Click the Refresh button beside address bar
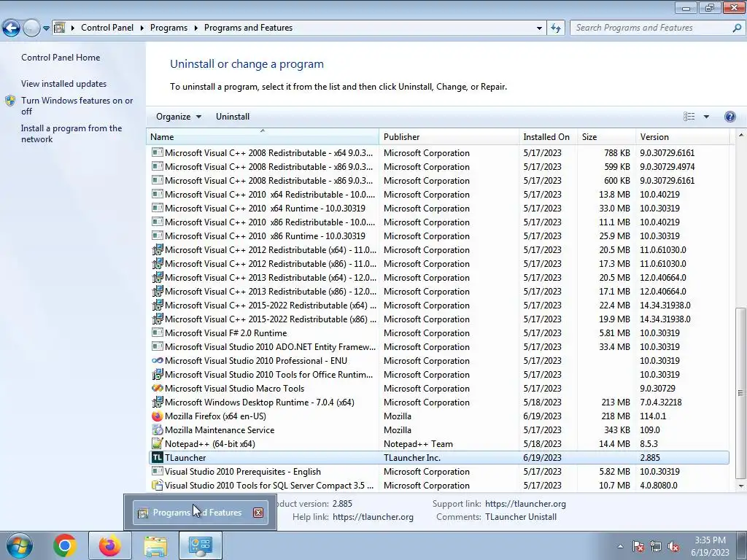 [x=555, y=28]
